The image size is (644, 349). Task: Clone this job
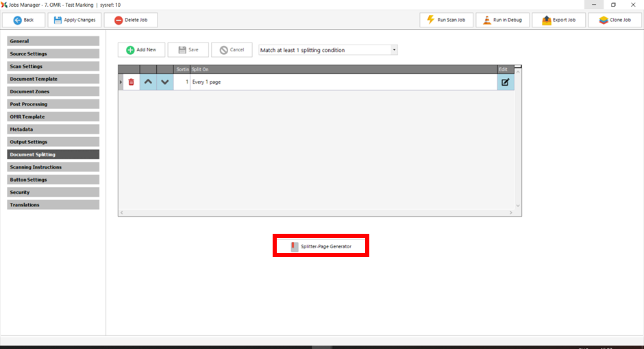click(x=615, y=20)
